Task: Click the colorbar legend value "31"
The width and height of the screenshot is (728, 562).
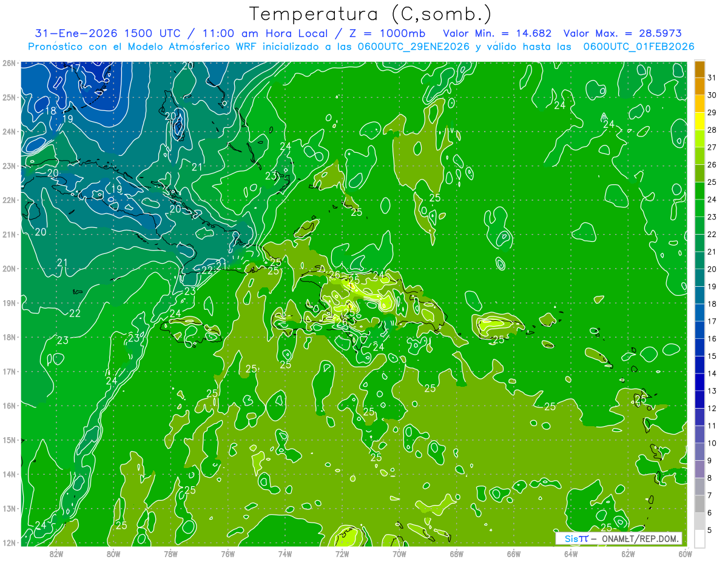Action: [x=712, y=77]
